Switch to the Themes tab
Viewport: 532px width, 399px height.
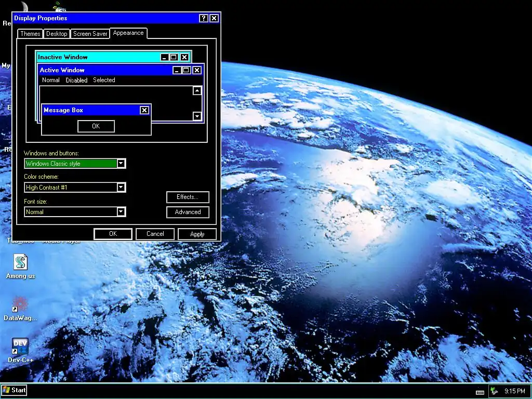30,34
